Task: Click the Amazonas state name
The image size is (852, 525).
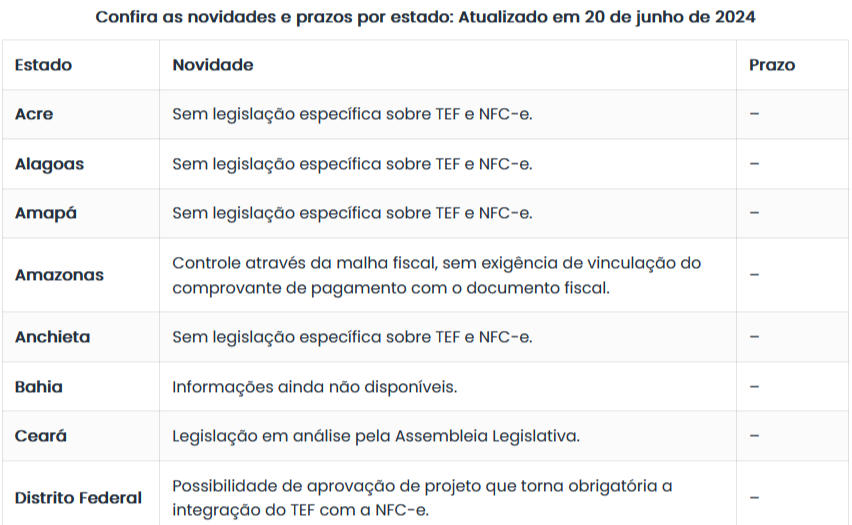Action: click(59, 275)
